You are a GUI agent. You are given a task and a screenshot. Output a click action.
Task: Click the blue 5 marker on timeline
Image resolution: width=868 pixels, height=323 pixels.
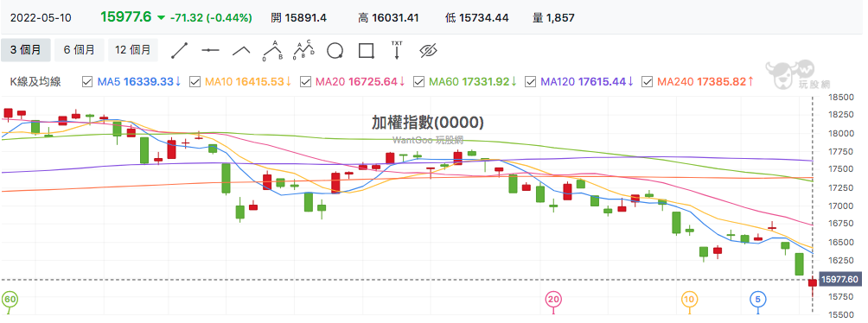tap(758, 300)
